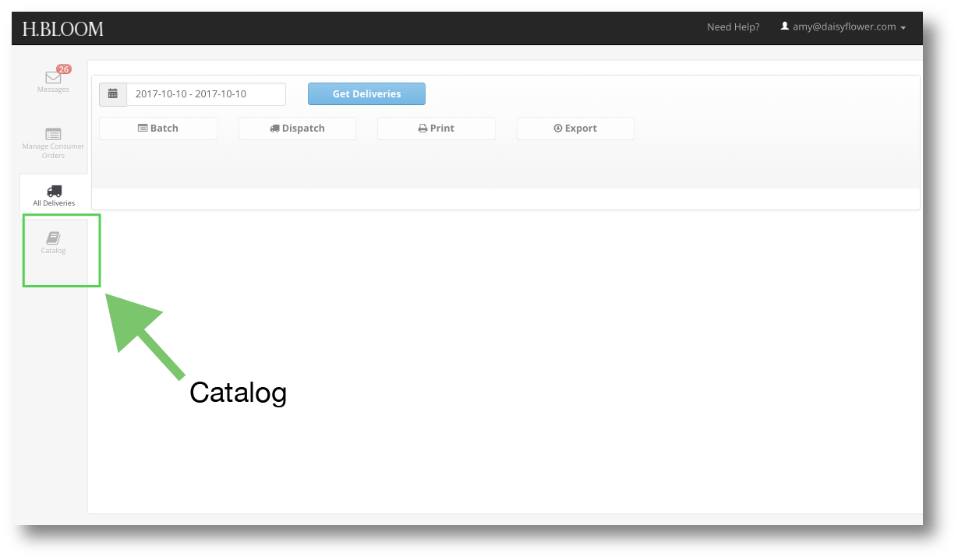
Task: Click the 26 unread messages badge
Action: pyautogui.click(x=64, y=69)
